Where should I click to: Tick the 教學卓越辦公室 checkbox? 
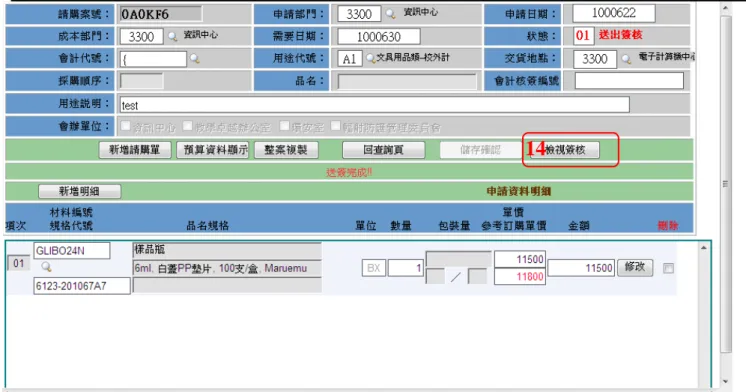click(x=187, y=126)
